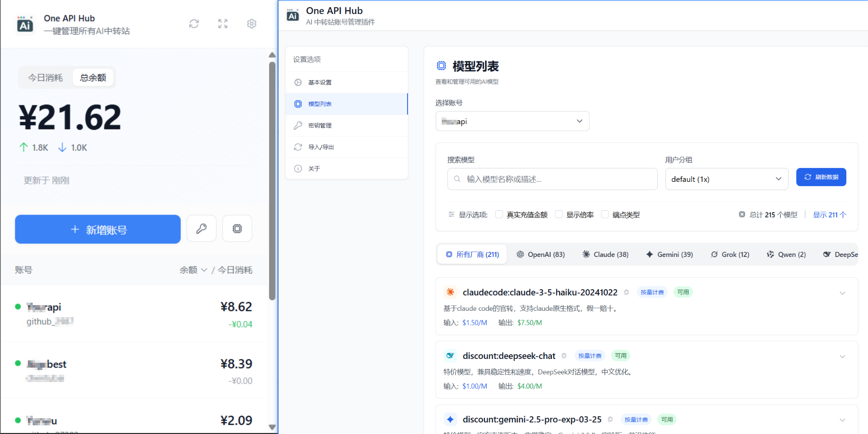This screenshot has height=434, width=868.
Task: Click the Claude icon on the haiku model card
Action: point(450,292)
